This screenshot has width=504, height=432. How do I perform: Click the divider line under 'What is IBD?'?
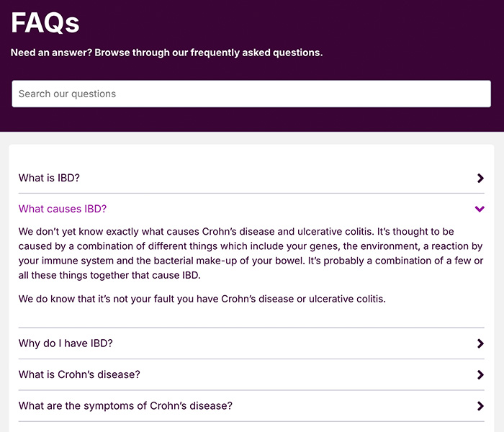[x=251, y=193]
